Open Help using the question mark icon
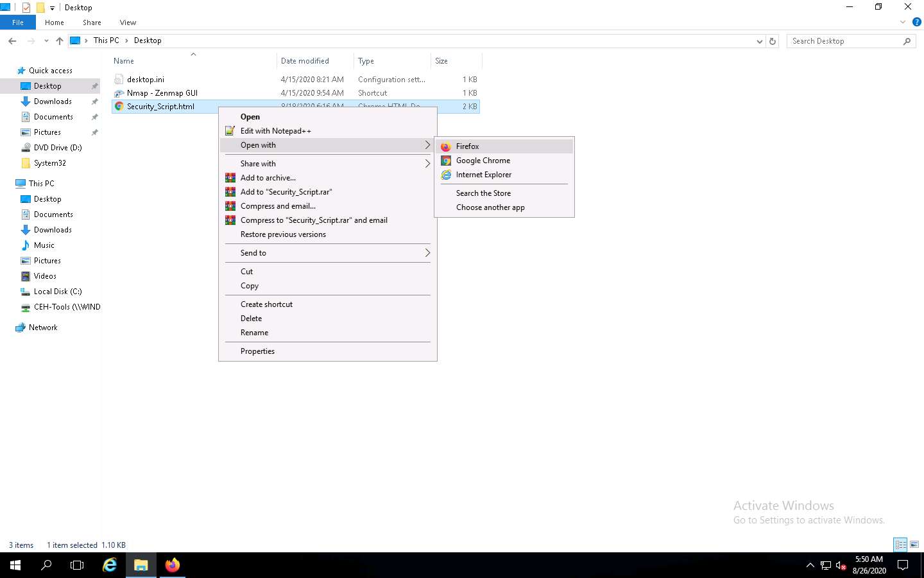 pos(917,21)
